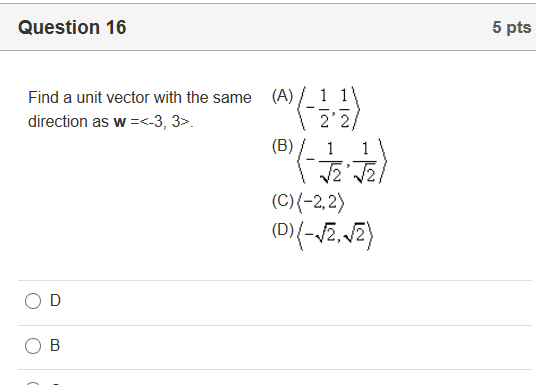
Task: Click the (D) option label in the choices list
Action: pyautogui.click(x=283, y=230)
